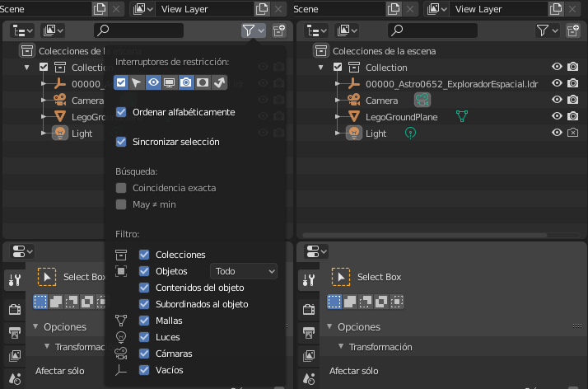Toggle holdout restriction icon
The image size is (588, 389).
(x=203, y=82)
